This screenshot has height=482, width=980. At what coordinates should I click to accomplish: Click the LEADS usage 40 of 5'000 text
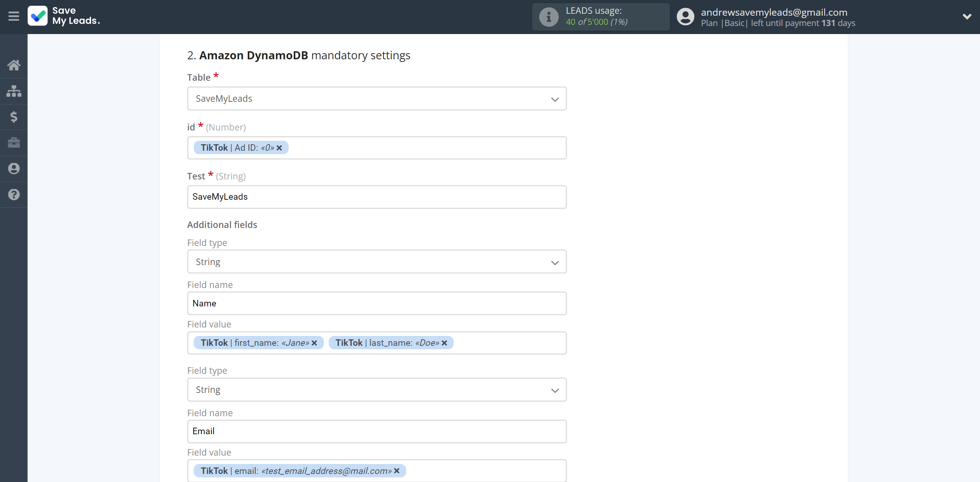point(596,22)
